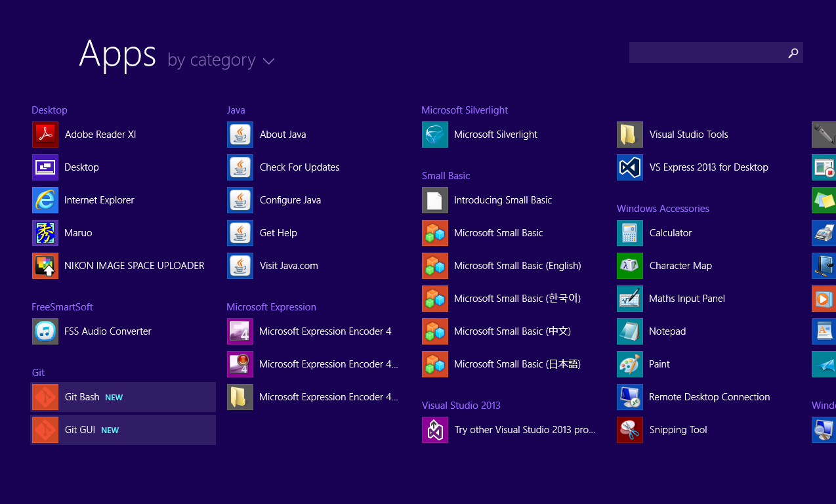Open Adobe Reader XI icon

45,135
